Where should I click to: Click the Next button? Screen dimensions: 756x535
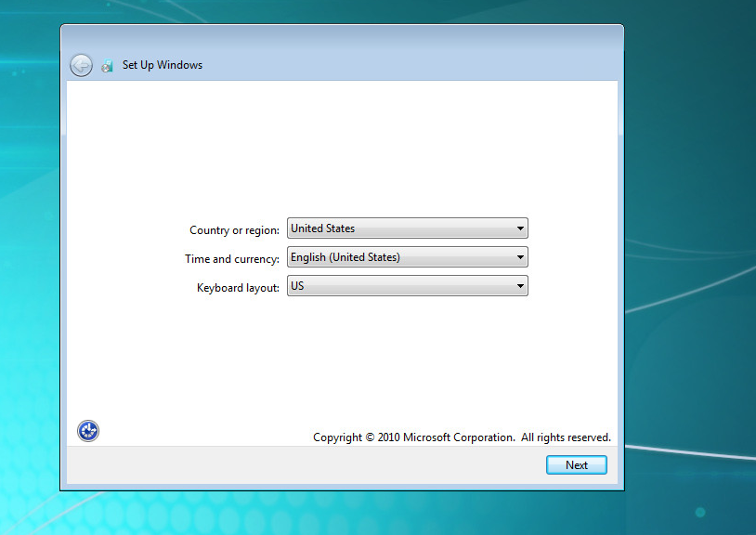(577, 465)
